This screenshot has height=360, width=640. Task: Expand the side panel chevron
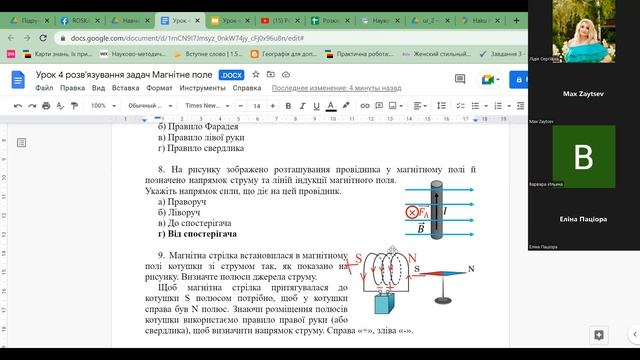635,334
